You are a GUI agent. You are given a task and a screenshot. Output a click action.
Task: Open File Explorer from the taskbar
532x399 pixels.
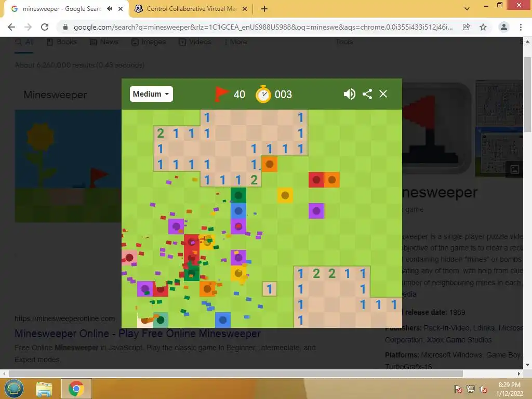click(x=44, y=389)
